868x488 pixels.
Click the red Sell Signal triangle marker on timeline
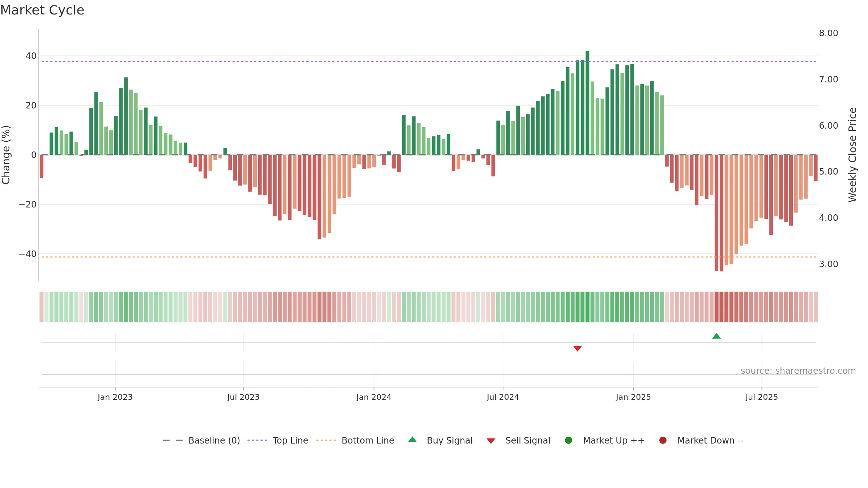tap(578, 348)
